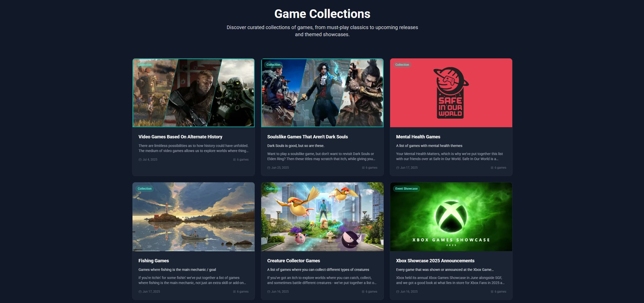Click the Collection badge on Alternate History card
This screenshot has height=303, width=644.
(x=144, y=65)
